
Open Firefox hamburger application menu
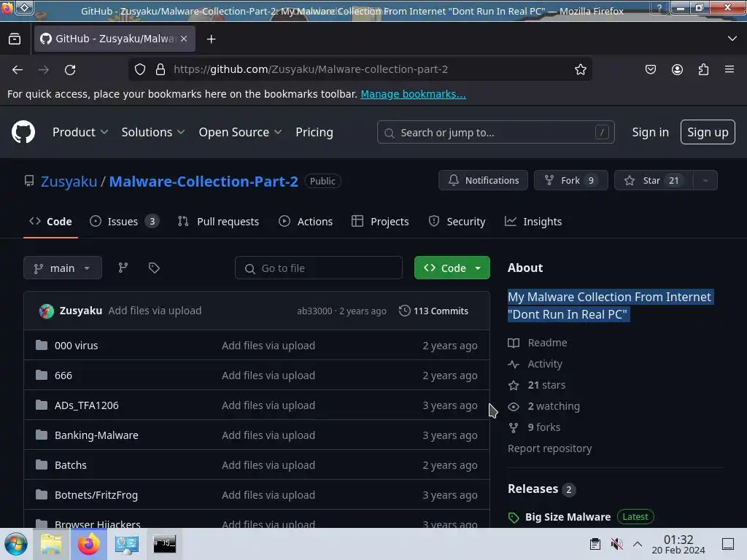point(729,69)
